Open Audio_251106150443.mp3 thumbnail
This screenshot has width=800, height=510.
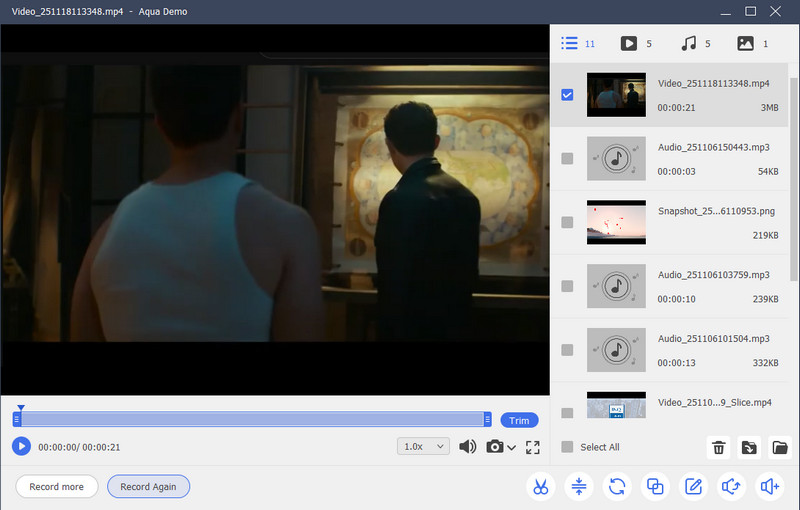pos(616,159)
